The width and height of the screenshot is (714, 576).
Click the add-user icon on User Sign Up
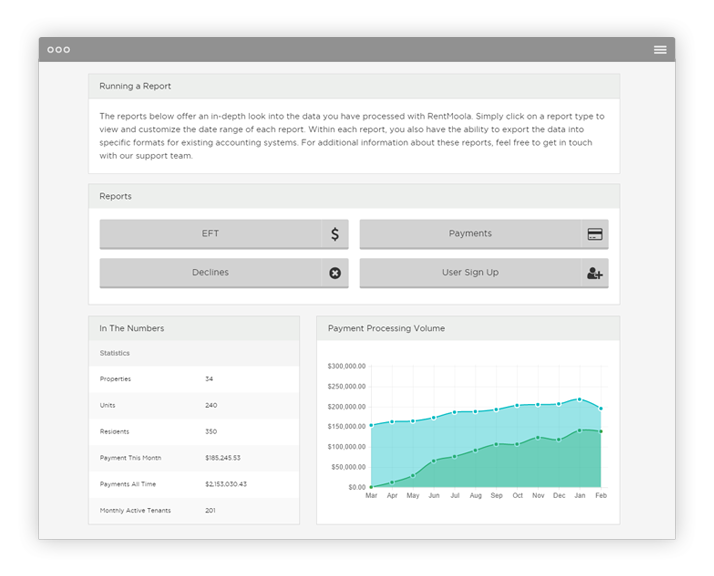595,273
